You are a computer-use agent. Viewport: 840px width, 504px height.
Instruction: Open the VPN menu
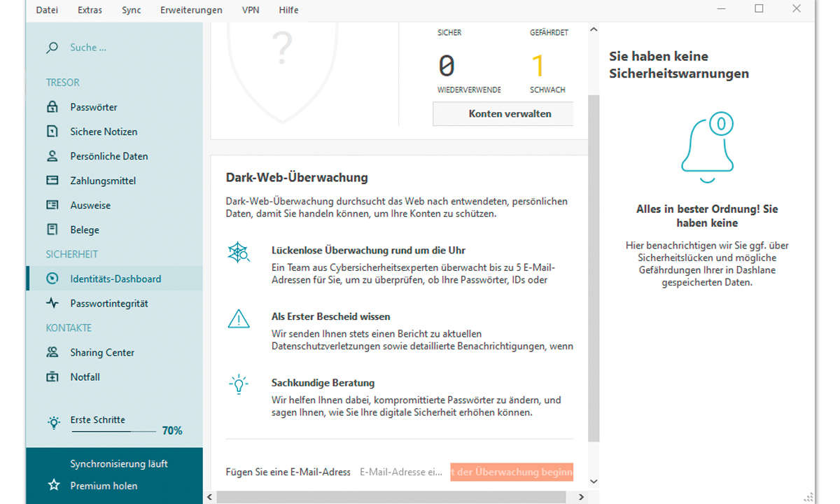250,10
